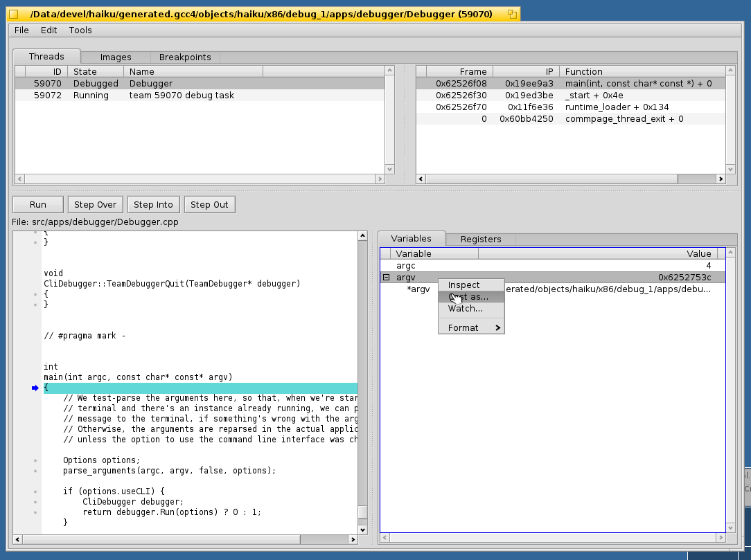Toggle breakpoint at 'Options options;' line
The height and width of the screenshot is (560, 751).
point(35,460)
